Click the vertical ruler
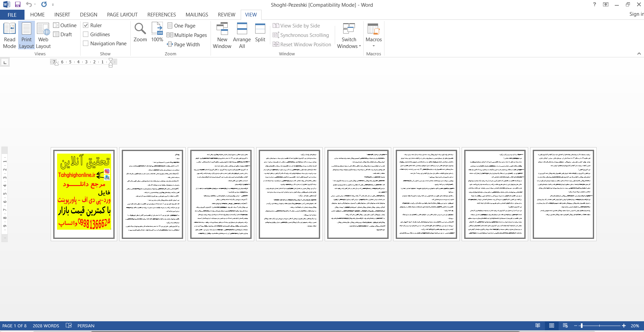644x332 pixels. point(5,194)
